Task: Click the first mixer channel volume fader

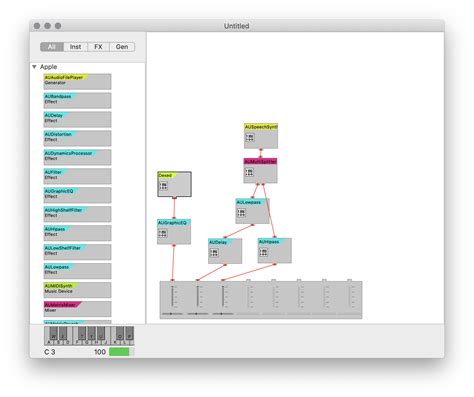Action: coord(172,296)
